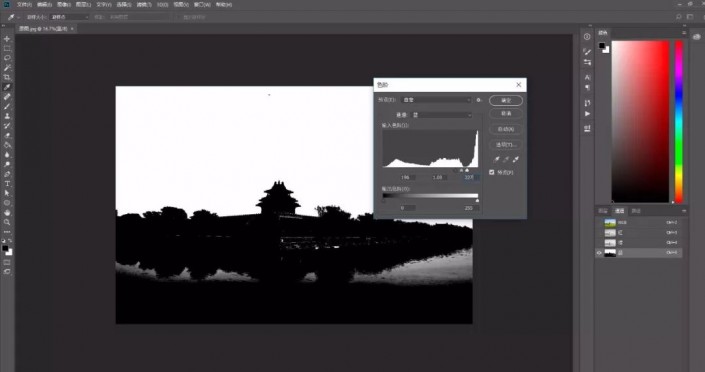
Task: Click OK button in Levels dialog
Action: coord(506,100)
